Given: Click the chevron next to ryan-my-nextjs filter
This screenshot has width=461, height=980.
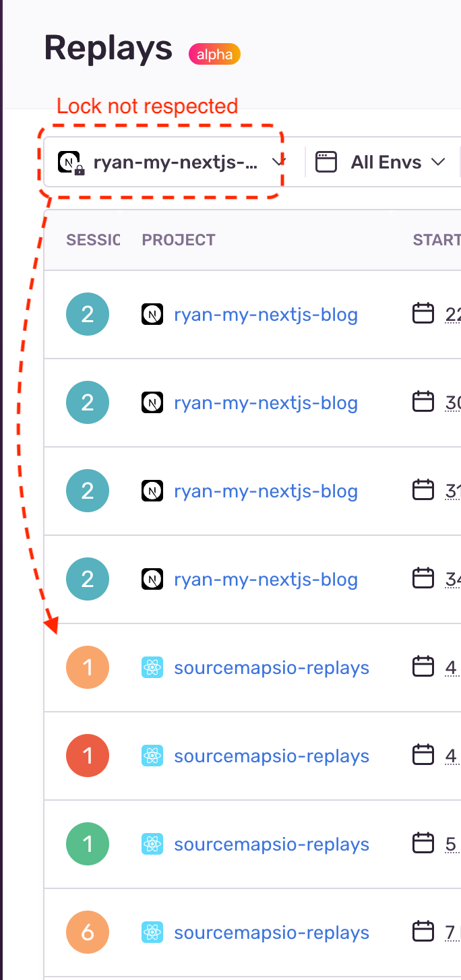Looking at the screenshot, I should click(278, 162).
